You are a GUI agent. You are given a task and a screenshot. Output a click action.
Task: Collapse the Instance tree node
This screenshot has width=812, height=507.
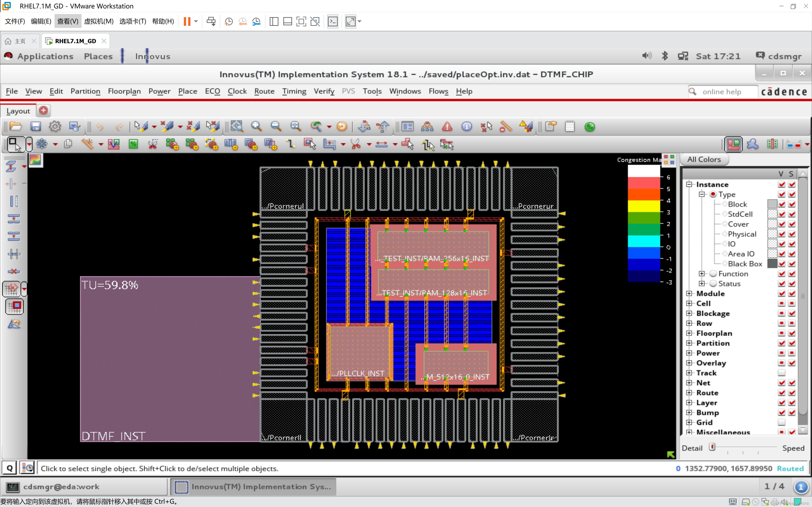pyautogui.click(x=689, y=184)
